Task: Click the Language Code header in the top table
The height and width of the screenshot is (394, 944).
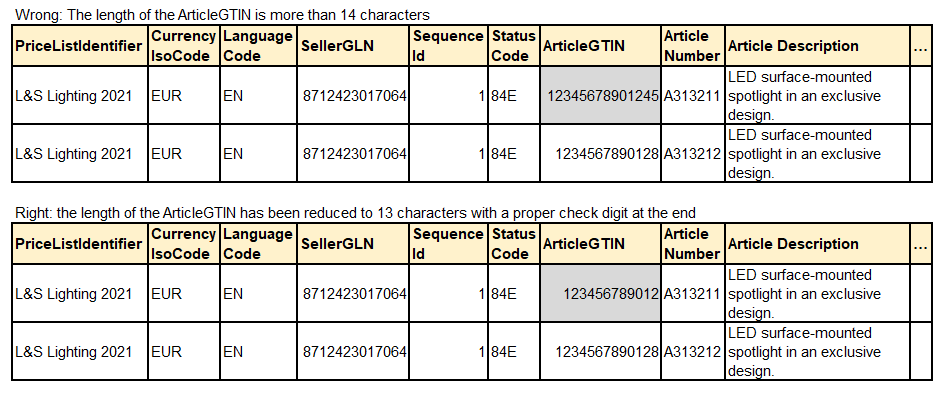Action: [x=258, y=46]
